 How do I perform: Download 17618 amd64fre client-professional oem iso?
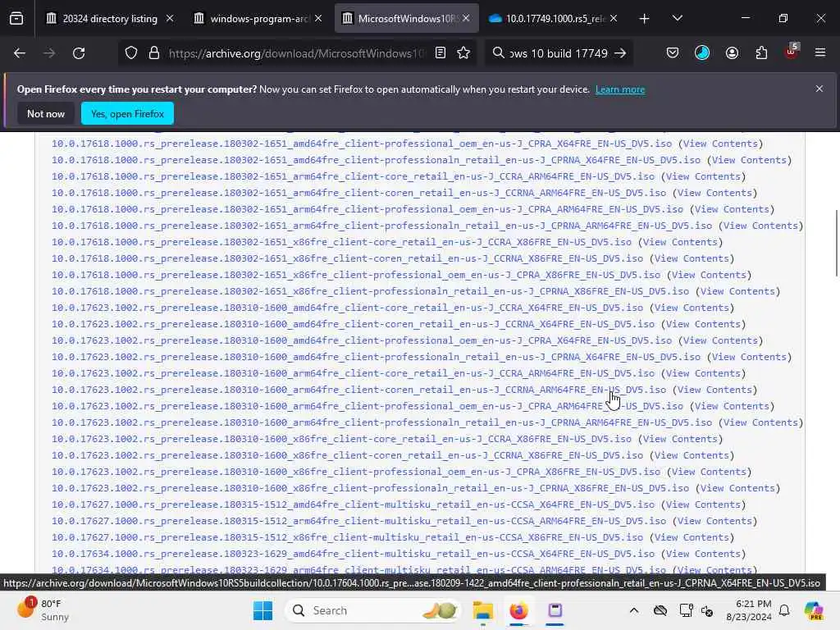coord(362,144)
